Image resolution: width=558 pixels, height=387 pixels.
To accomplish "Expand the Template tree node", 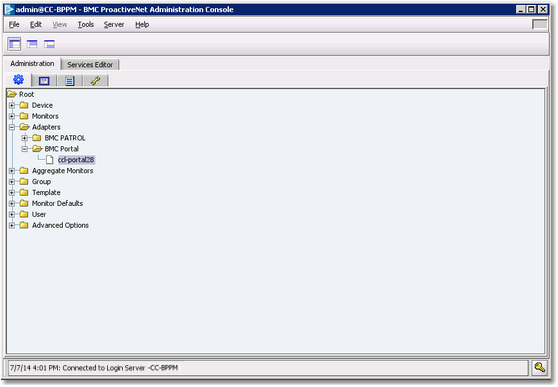I will (12, 193).
